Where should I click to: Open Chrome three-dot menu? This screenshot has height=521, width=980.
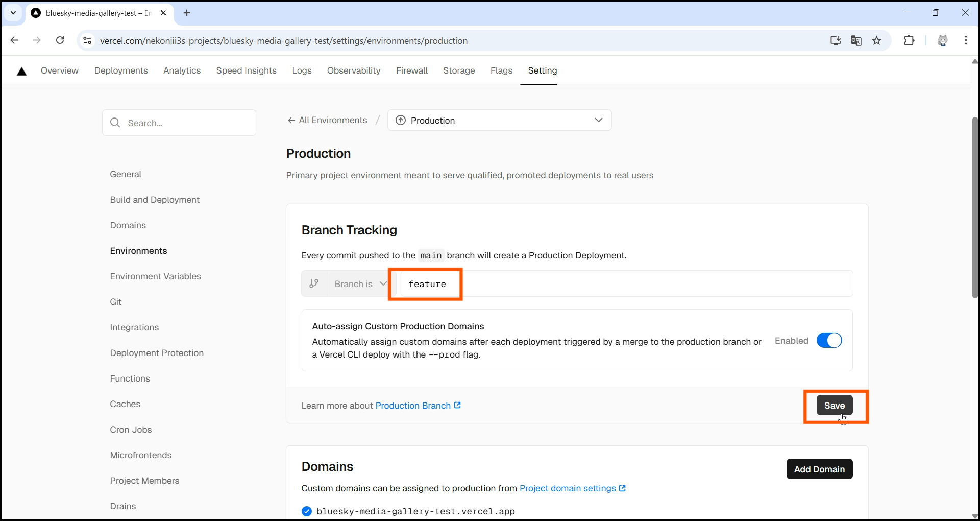(966, 40)
